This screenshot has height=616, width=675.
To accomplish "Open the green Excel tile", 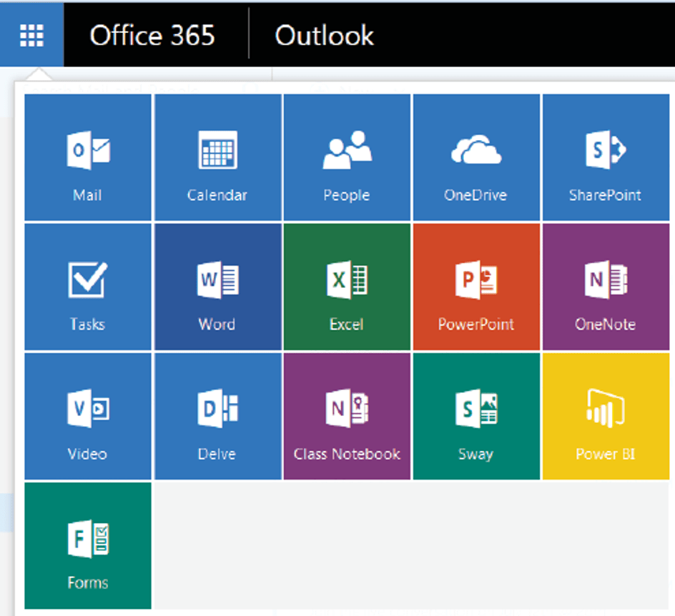I will point(347,287).
